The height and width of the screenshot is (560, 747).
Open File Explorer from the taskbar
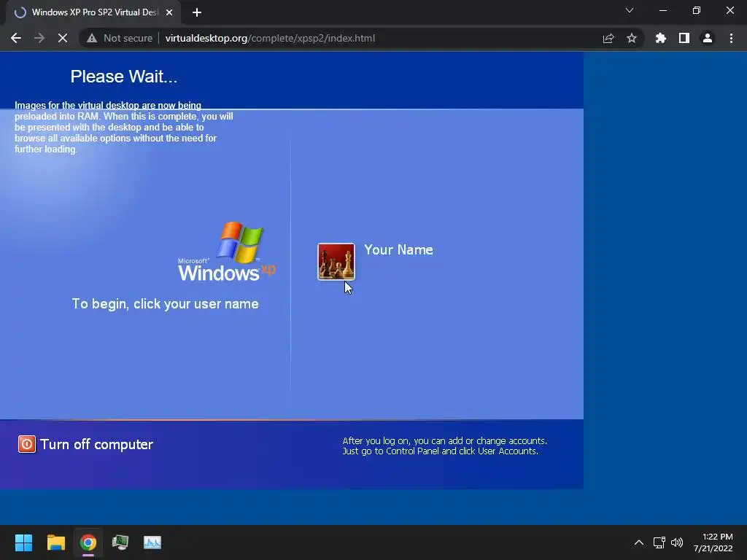click(55, 542)
